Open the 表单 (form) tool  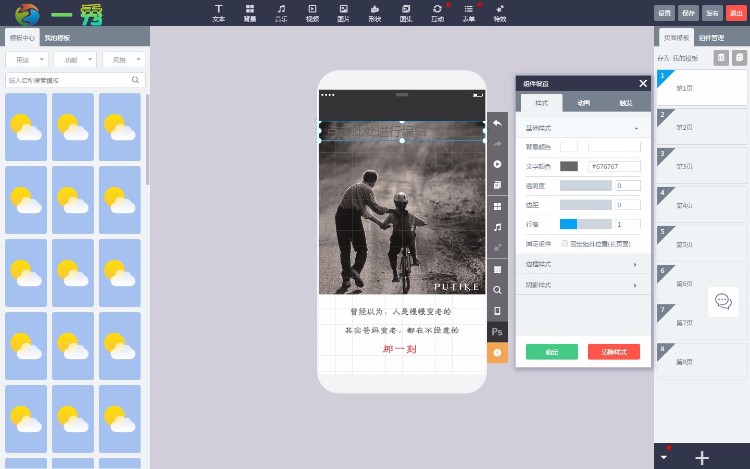click(x=469, y=13)
